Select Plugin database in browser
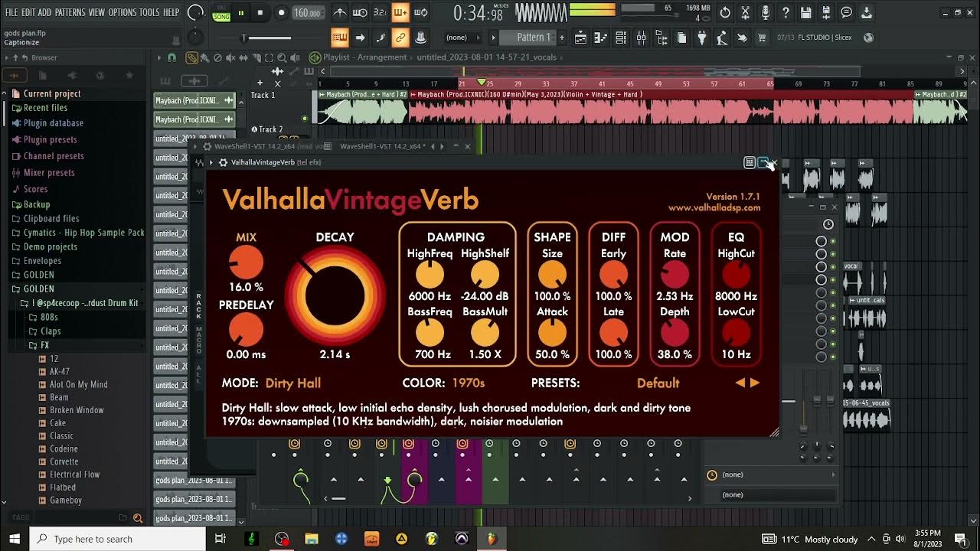This screenshot has width=980, height=551. click(53, 122)
